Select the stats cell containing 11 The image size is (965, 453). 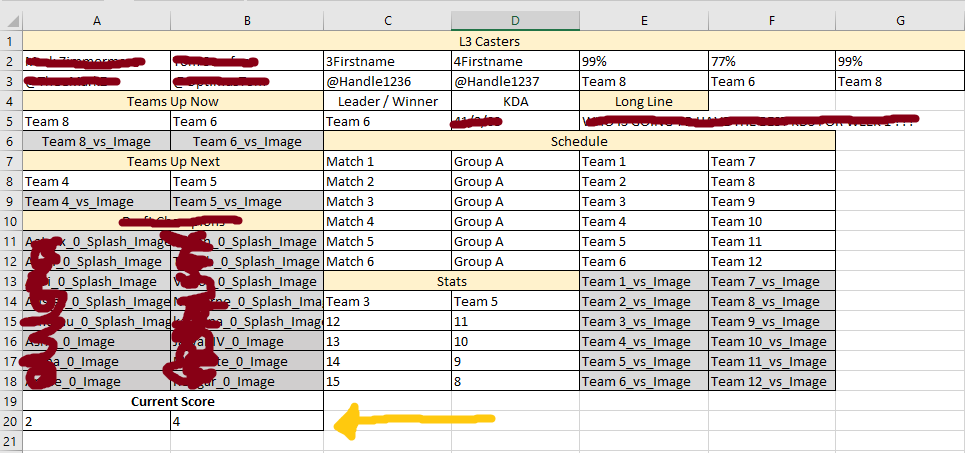(x=515, y=321)
